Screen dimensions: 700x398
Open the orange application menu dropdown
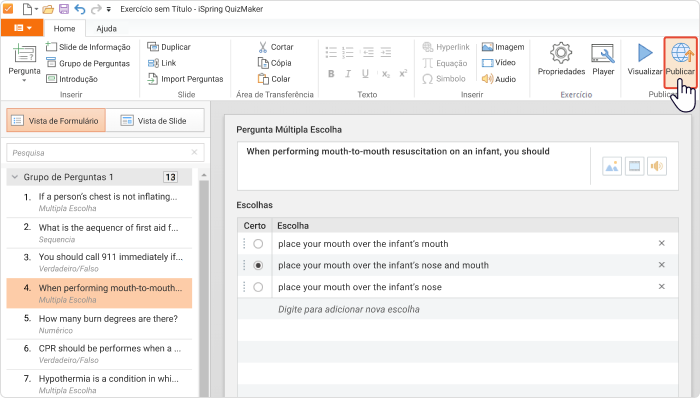[x=22, y=28]
